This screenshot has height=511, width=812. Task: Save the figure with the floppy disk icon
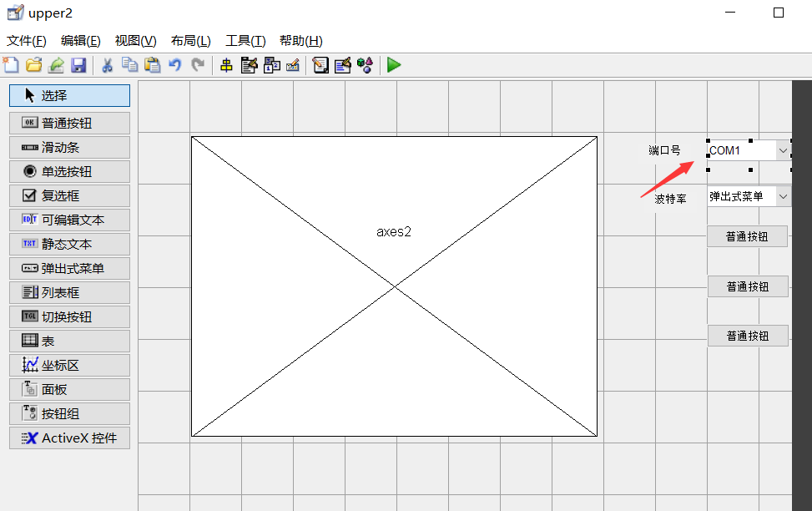78,65
